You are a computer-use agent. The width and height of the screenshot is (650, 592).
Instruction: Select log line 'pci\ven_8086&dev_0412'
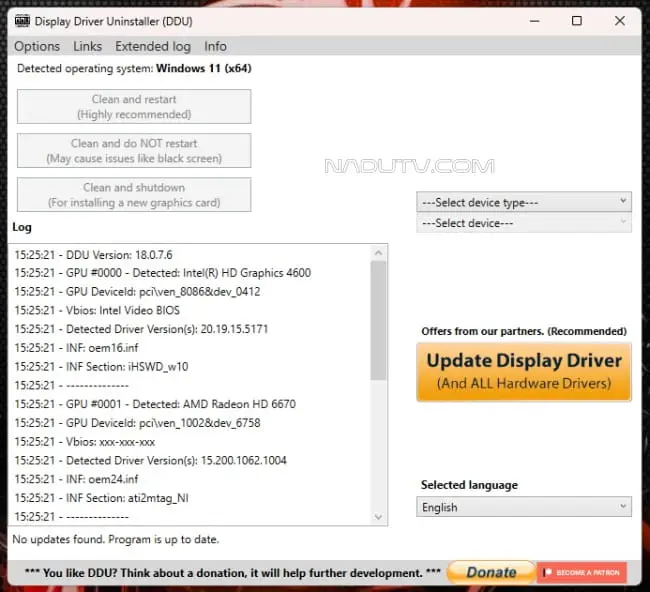[x=137, y=291]
